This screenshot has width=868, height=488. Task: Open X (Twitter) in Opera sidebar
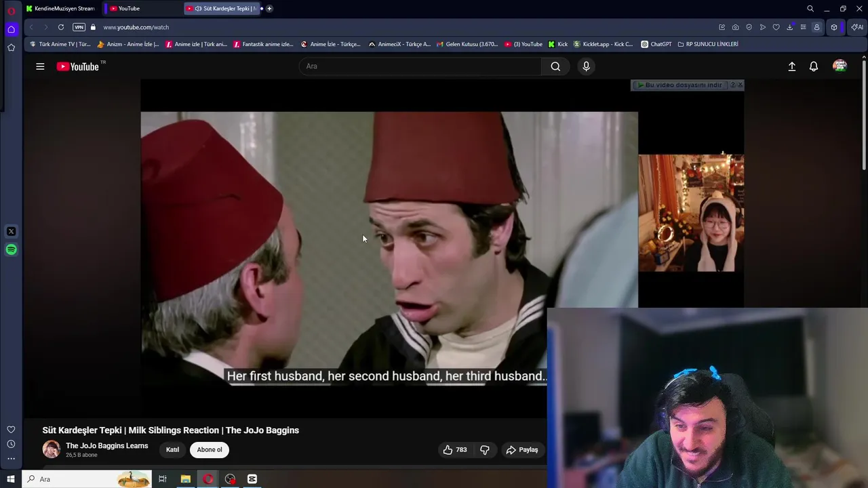11,231
